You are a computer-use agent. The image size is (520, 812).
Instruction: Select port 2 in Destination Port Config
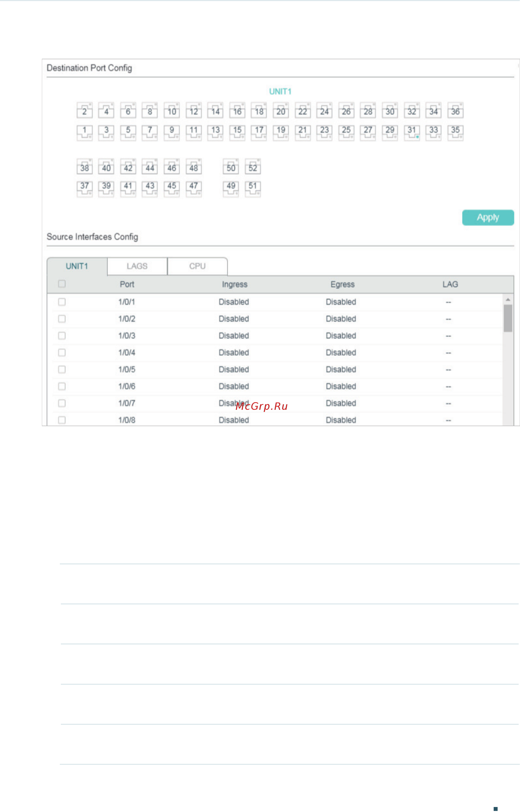tap(84, 110)
